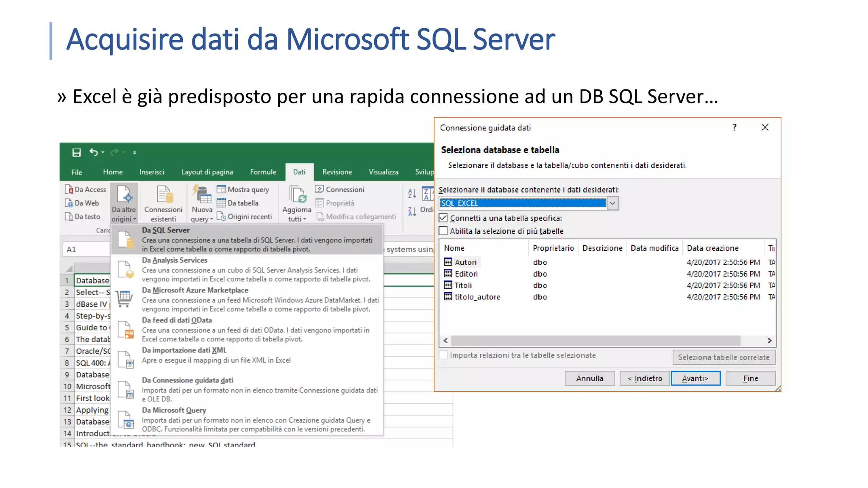Select the titolo_autore table row
Screen dimensions: 868x488
(608, 297)
